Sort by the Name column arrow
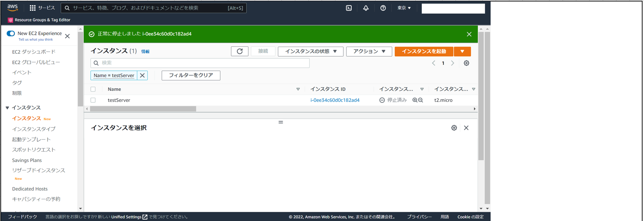644x221 pixels. click(298, 89)
